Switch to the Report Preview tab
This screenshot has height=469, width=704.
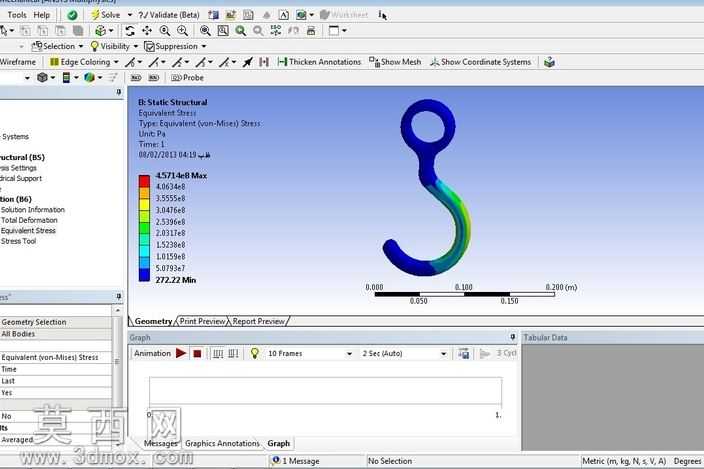[x=259, y=321]
